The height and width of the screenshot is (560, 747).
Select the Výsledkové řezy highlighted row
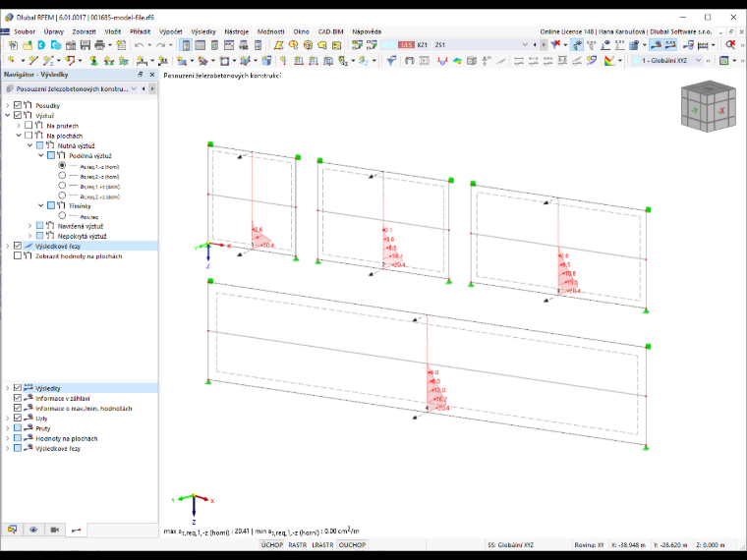[x=79, y=246]
